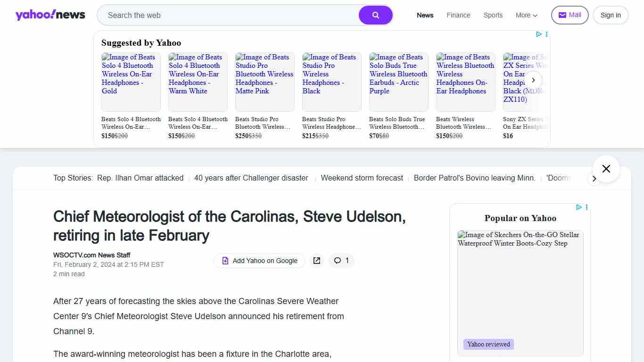Image resolution: width=644 pixels, height=362 pixels.
Task: Open the Sports section
Action: pos(493,15)
